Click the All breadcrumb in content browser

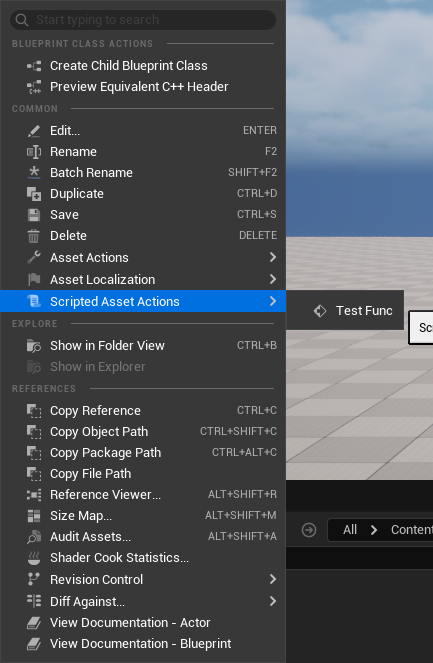[x=350, y=530]
